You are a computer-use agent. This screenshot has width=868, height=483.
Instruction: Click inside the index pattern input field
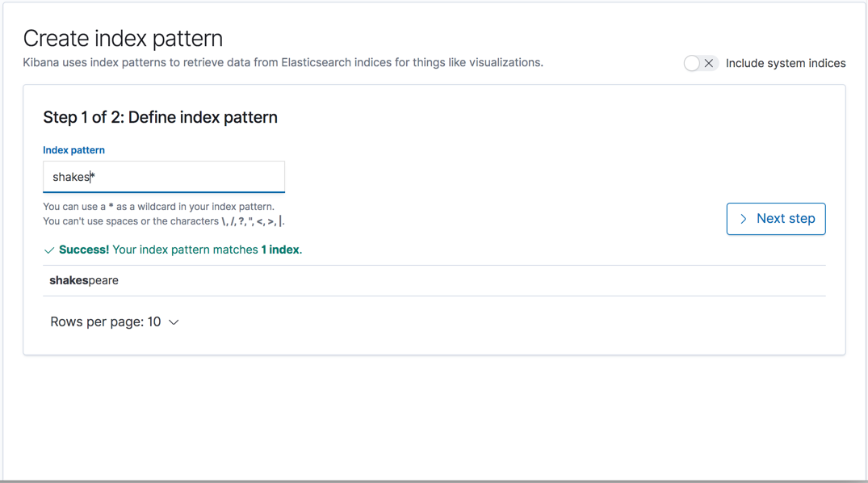(161, 177)
